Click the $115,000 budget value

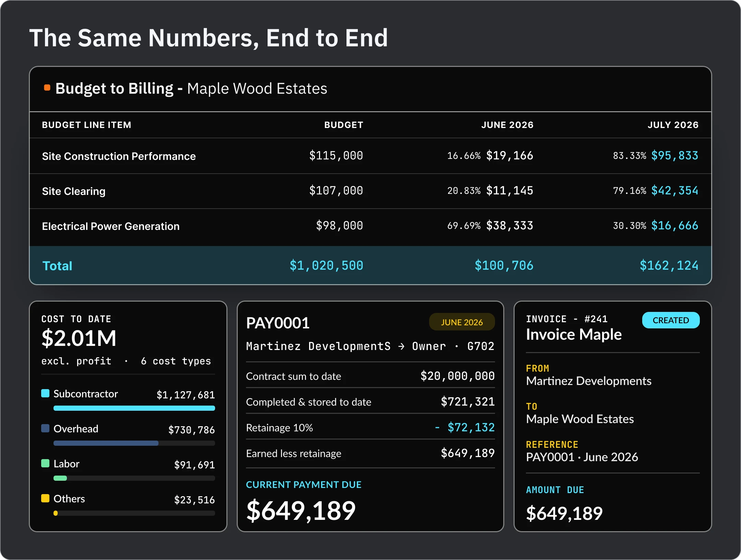(x=336, y=156)
